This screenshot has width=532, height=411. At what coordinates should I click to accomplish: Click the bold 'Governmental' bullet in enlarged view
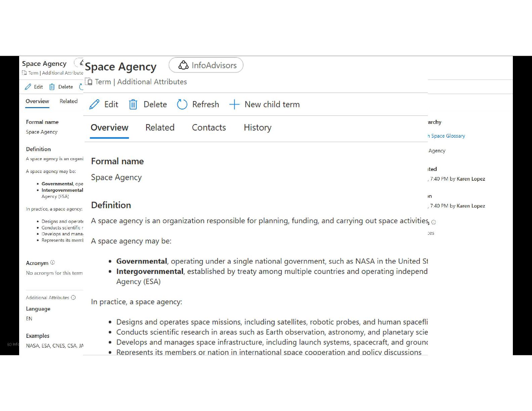tap(141, 261)
